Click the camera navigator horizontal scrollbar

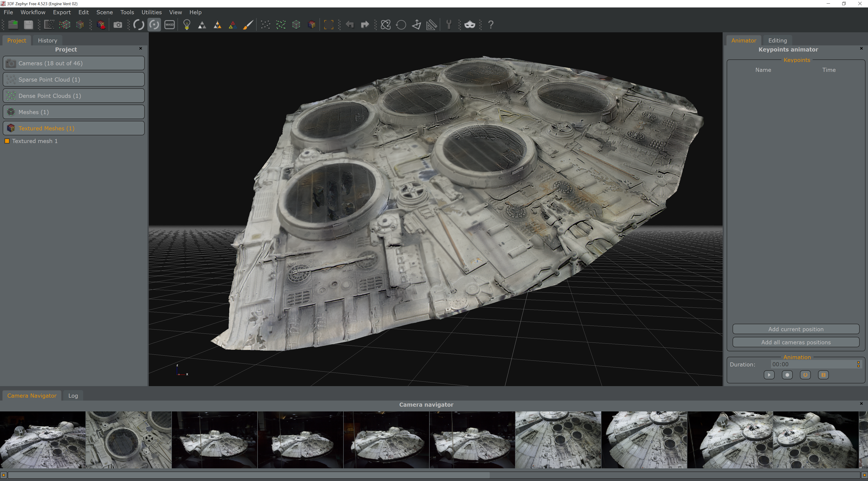pyautogui.click(x=434, y=475)
